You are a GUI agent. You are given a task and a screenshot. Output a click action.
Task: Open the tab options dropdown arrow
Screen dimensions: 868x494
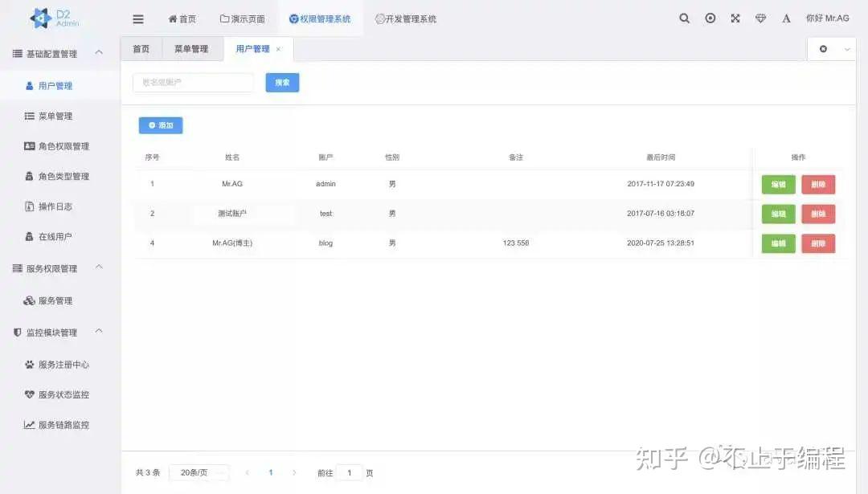[x=847, y=49]
